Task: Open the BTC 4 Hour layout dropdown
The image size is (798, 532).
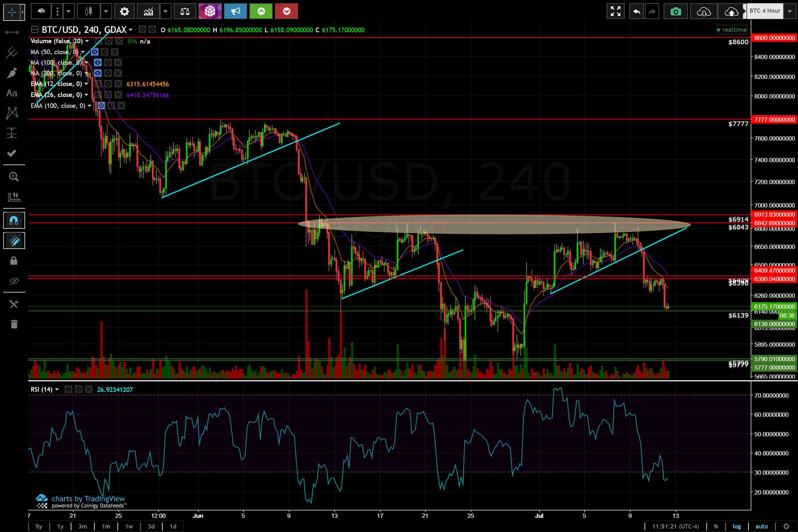Action: (790, 11)
